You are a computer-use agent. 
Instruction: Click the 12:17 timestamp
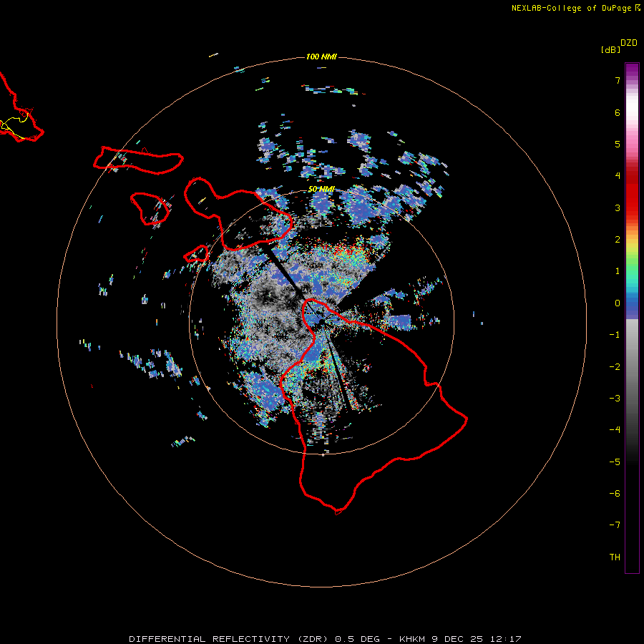(505, 639)
